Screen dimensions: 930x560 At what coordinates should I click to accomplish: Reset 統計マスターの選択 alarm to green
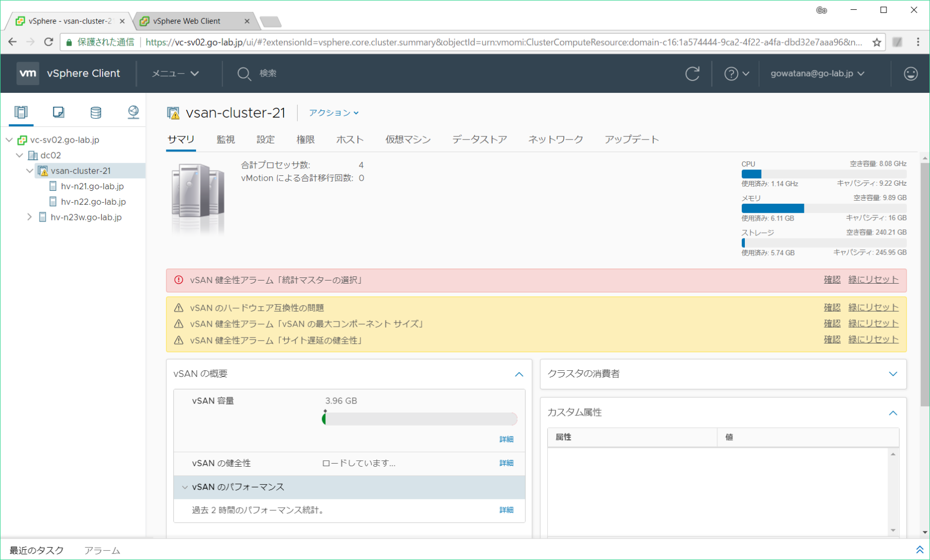click(873, 279)
